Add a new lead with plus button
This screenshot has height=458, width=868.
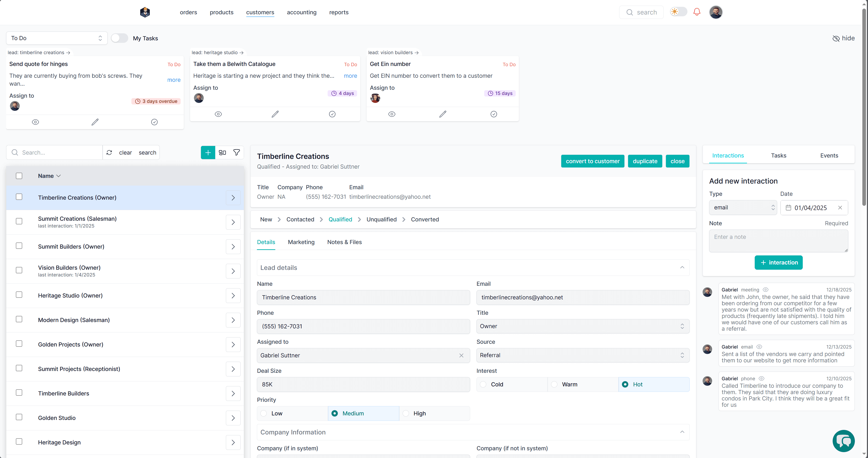pos(208,153)
